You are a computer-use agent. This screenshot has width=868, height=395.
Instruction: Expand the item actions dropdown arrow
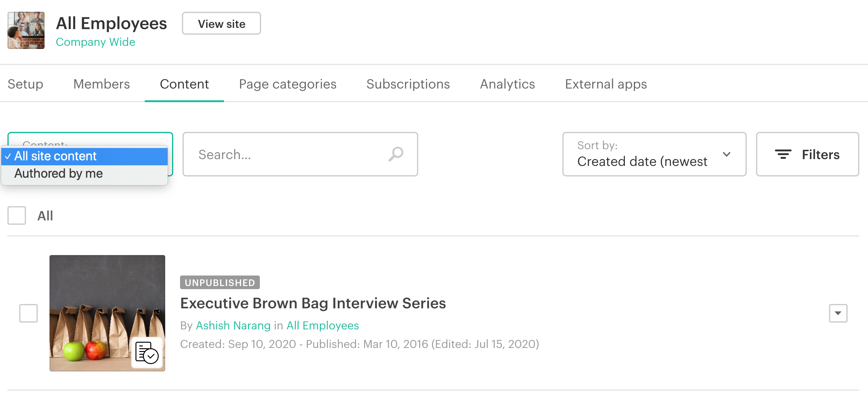838,313
